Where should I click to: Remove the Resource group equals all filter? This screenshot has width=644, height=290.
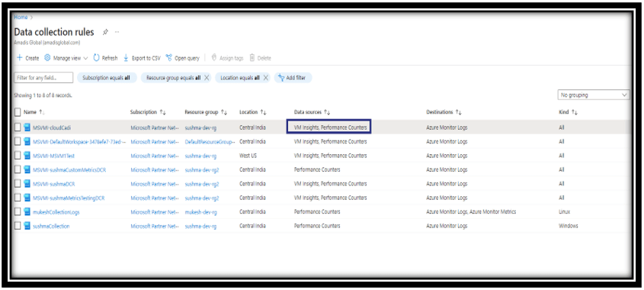207,77
